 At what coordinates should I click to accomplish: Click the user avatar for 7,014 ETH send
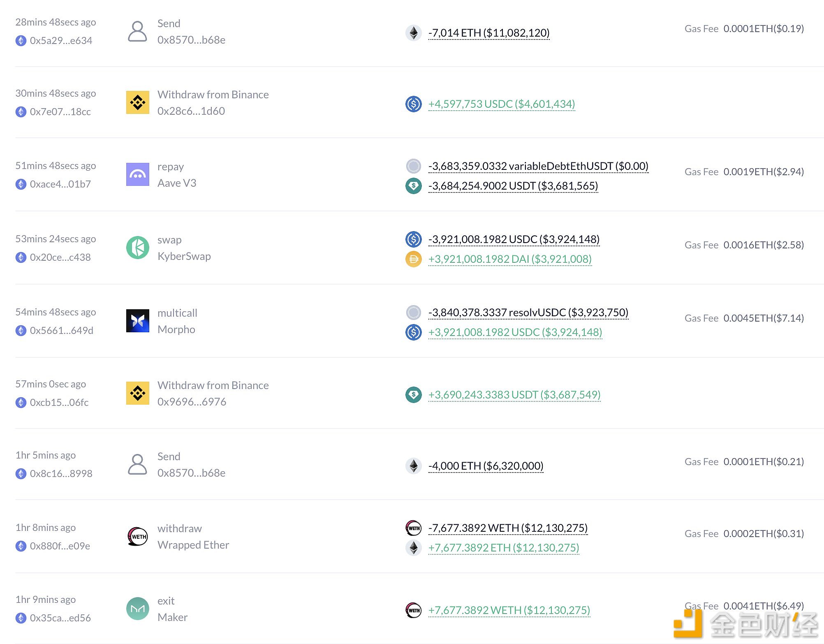point(137,31)
